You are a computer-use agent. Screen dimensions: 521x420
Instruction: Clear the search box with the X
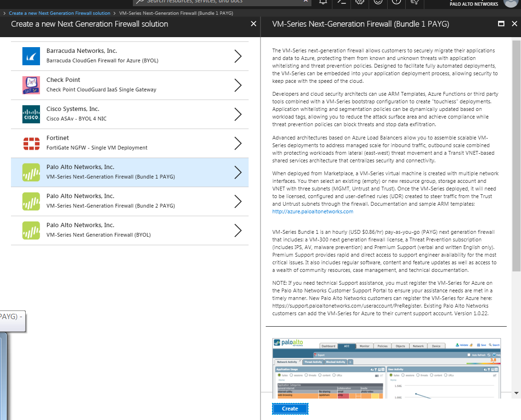tap(306, 1)
